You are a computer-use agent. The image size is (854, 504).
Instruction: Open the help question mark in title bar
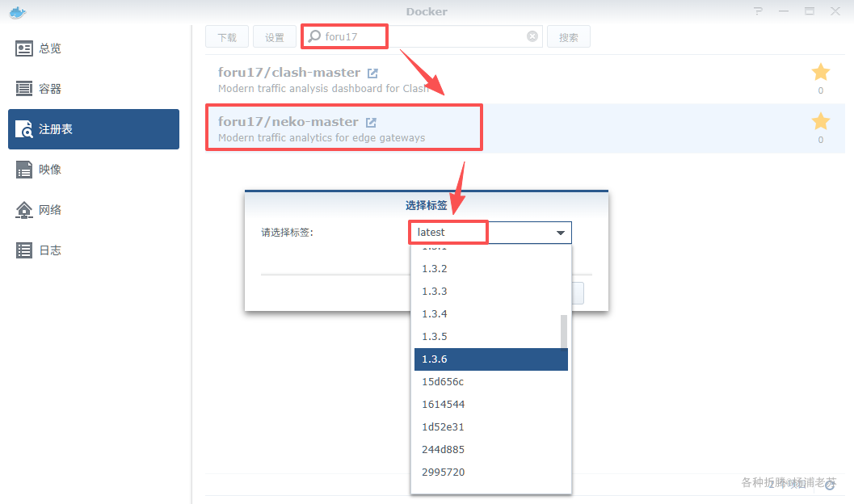pos(758,10)
